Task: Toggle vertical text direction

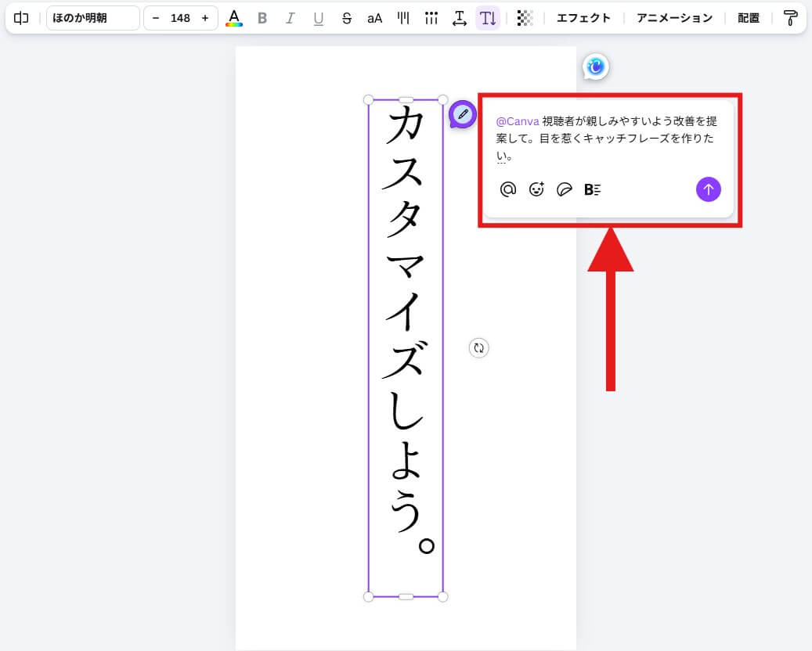Action: pyautogui.click(x=488, y=18)
